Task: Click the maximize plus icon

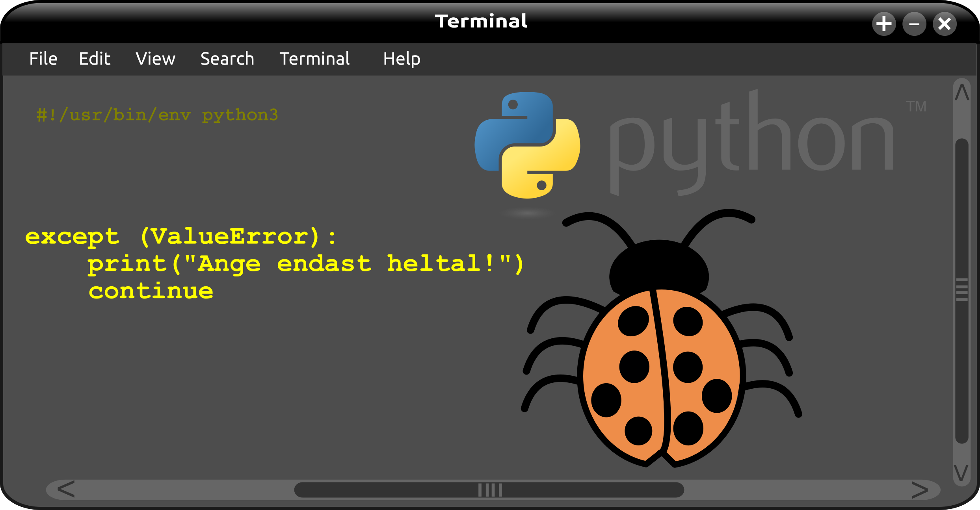Action: tap(884, 24)
